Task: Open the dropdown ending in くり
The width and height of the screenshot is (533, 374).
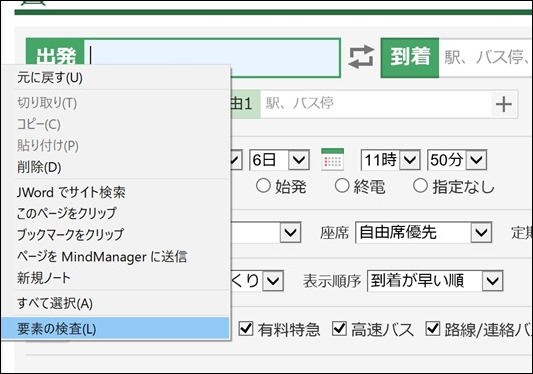Action: [257, 281]
